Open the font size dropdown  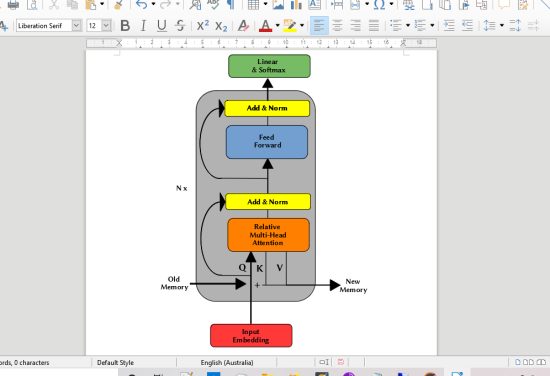pos(106,26)
